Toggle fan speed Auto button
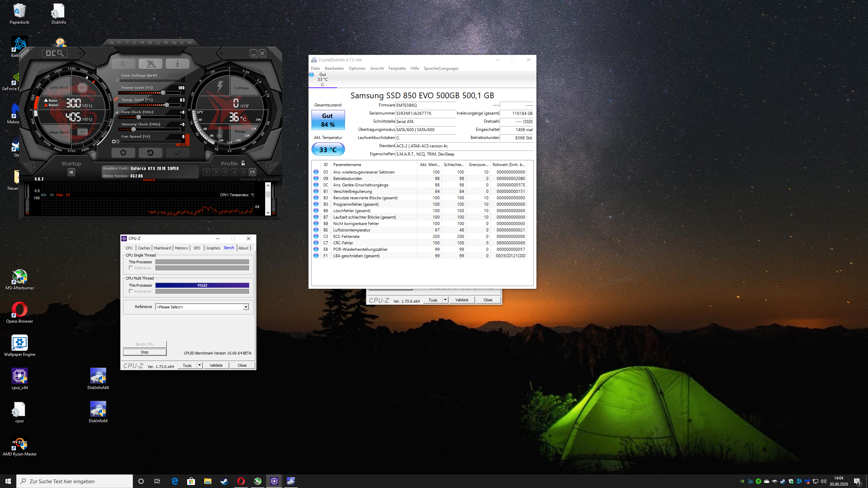Screen dimensions: 868x488 click(183, 145)
